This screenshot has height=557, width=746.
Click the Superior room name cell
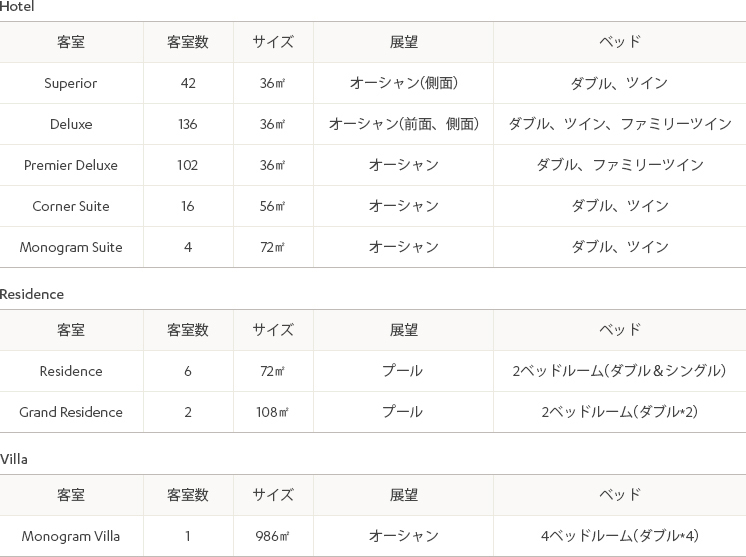coord(70,83)
